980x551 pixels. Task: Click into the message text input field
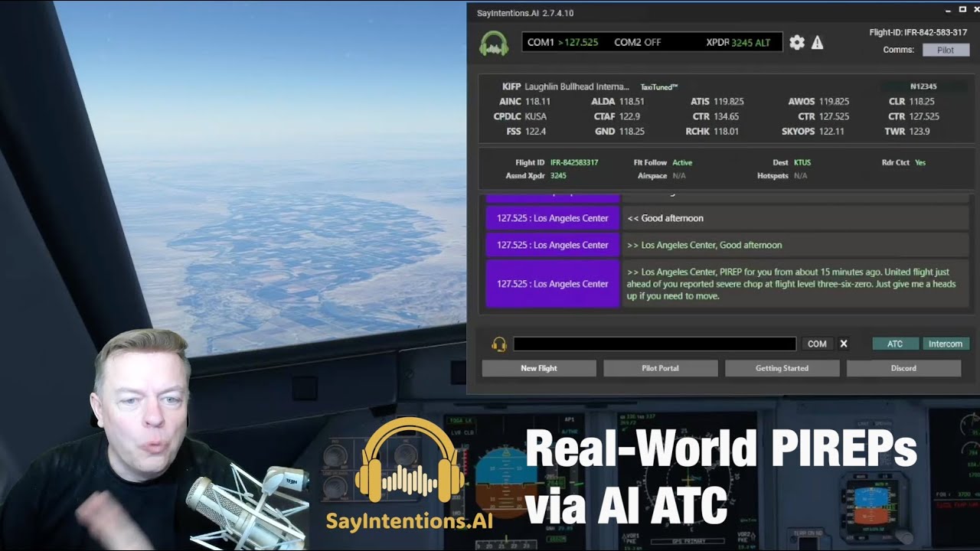point(655,344)
